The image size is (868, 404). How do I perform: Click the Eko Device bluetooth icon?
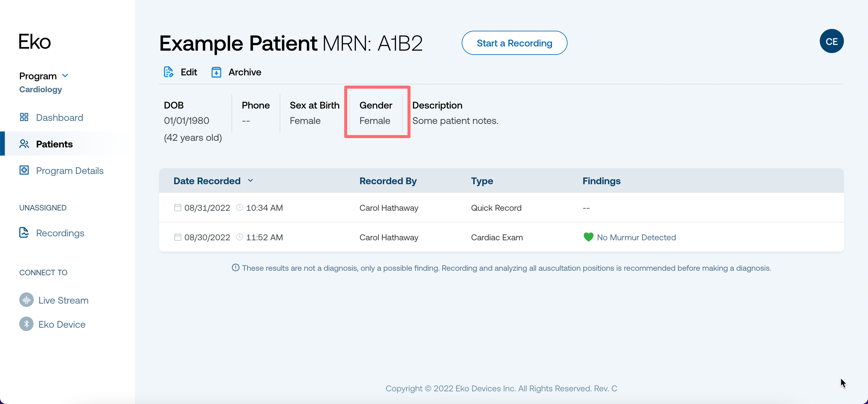tap(26, 324)
